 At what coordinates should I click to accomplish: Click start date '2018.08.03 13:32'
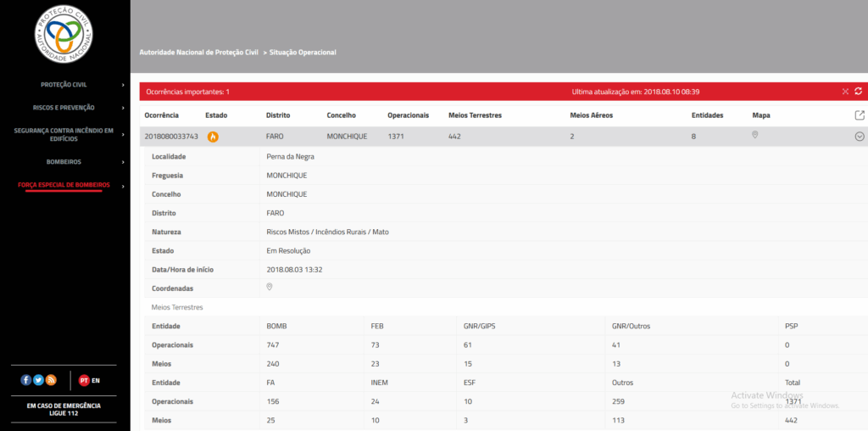(294, 269)
